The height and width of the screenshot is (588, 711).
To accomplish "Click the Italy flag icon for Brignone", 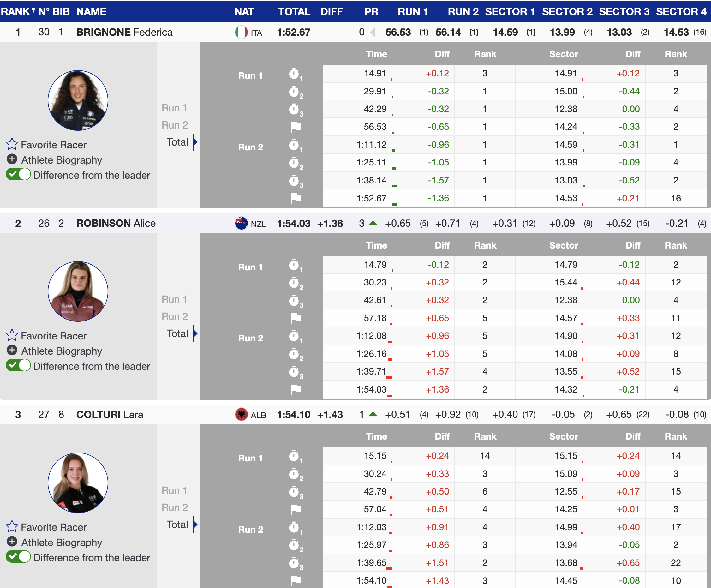I will point(241,33).
